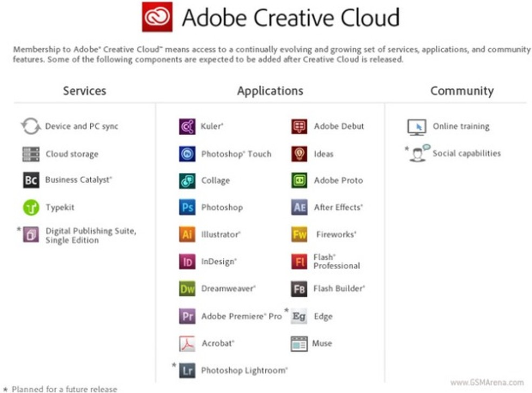This screenshot has height=393, width=532.
Task: Click the 'Typekit' label
Action: 60,208
